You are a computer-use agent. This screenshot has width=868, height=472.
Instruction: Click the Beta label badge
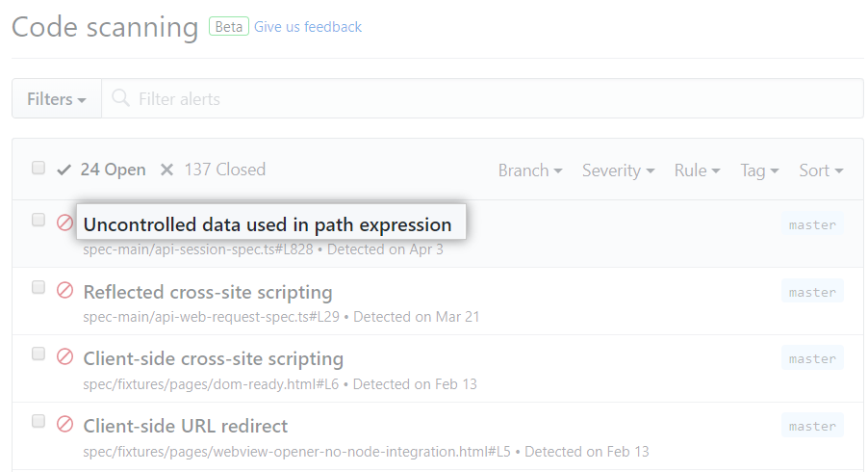click(x=229, y=27)
